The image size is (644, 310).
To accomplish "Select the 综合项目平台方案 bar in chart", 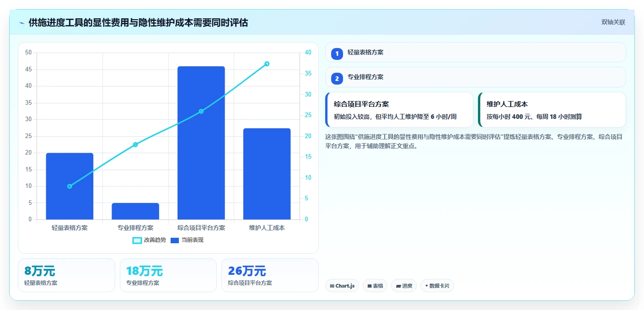I will (201, 143).
